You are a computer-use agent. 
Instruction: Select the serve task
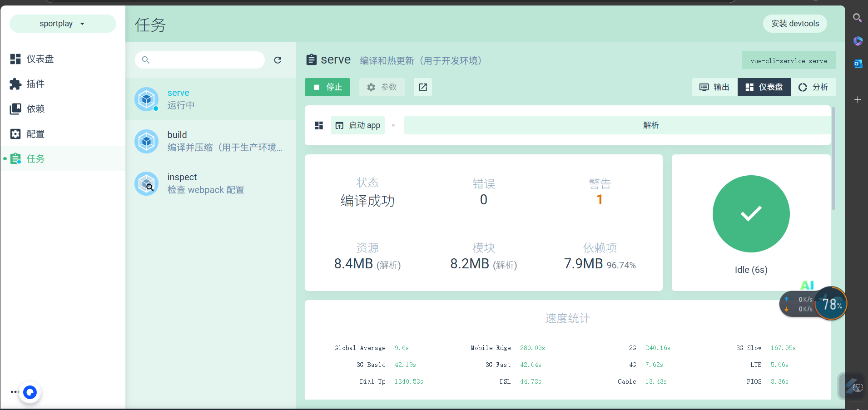point(211,99)
